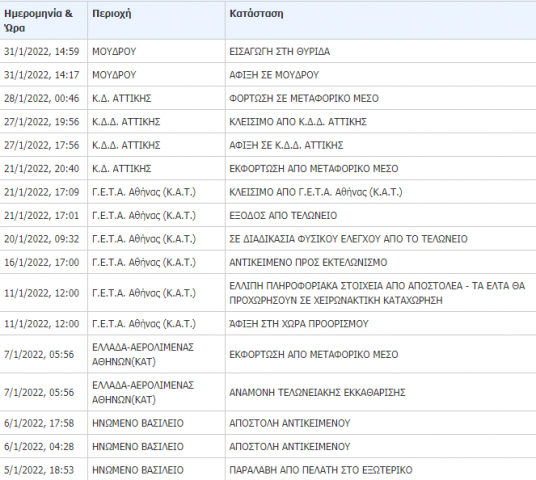Select date cell '31/1/2022, 14:59'

pyautogui.click(x=41, y=51)
